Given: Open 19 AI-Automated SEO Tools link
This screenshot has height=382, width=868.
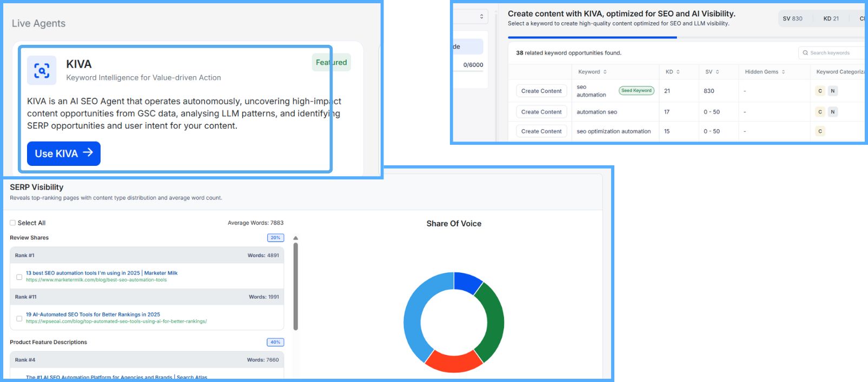Looking at the screenshot, I should 93,314.
